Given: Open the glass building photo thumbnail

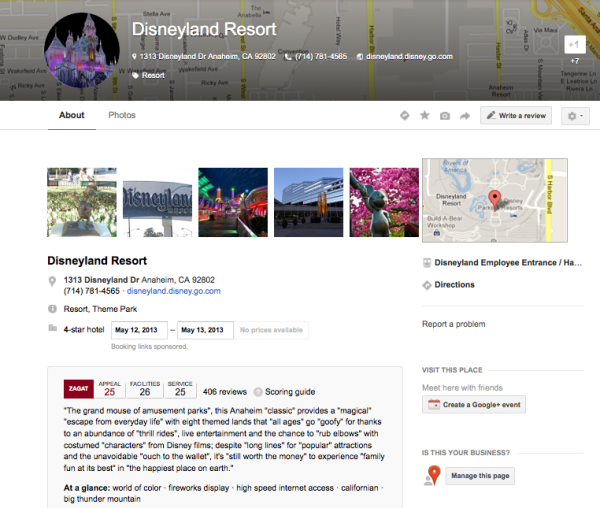Looking at the screenshot, I should pos(308,202).
